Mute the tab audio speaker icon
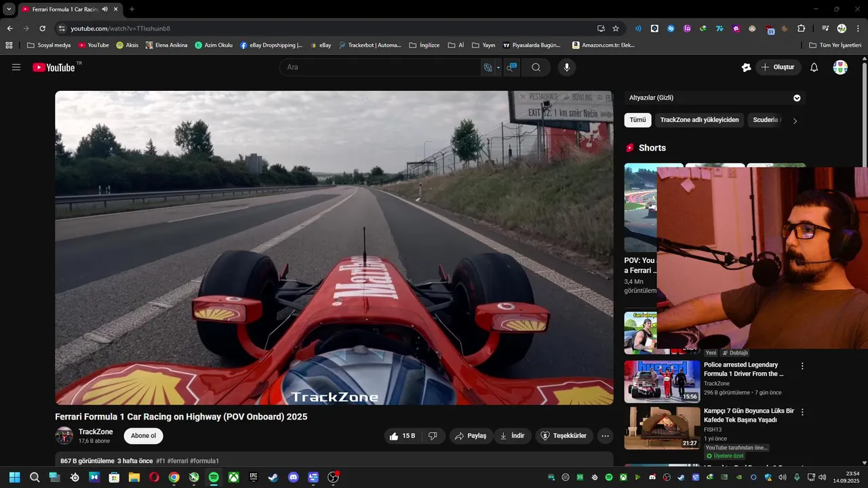The height and width of the screenshot is (488, 868). [x=105, y=9]
